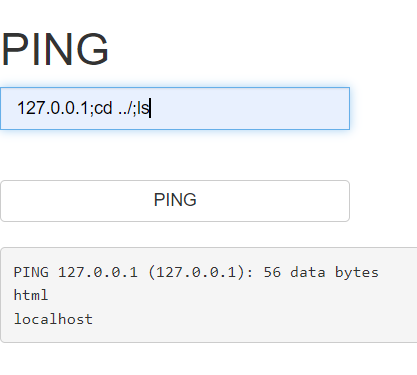Click the PING submit button
The width and height of the screenshot is (417, 375).
(175, 201)
